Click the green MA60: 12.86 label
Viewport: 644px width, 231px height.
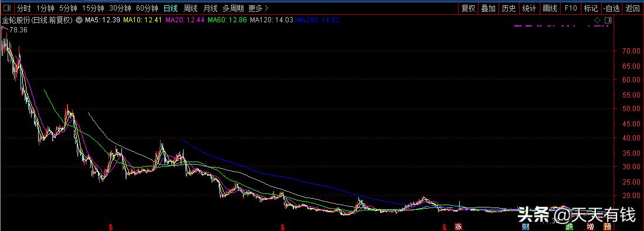coord(227,20)
